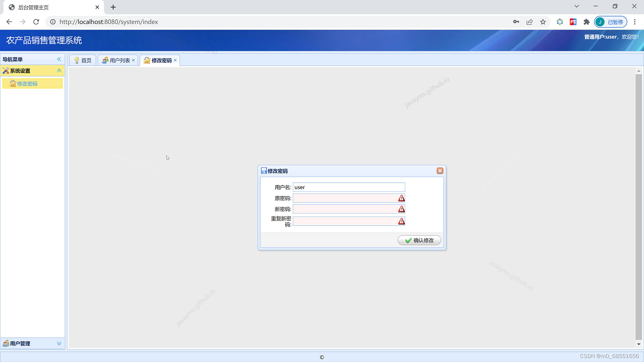
Task: Click the browser notifications bell icon
Action: [x=559, y=22]
